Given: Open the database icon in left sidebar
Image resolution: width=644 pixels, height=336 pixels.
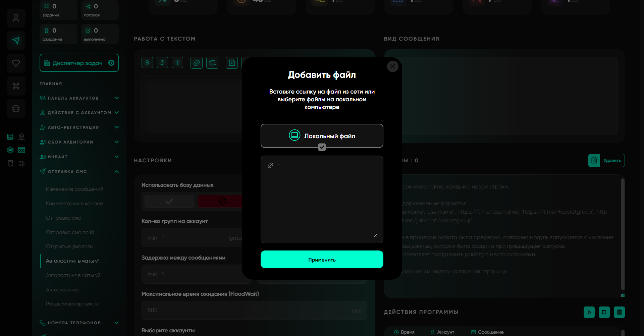Looking at the screenshot, I should click(16, 109).
